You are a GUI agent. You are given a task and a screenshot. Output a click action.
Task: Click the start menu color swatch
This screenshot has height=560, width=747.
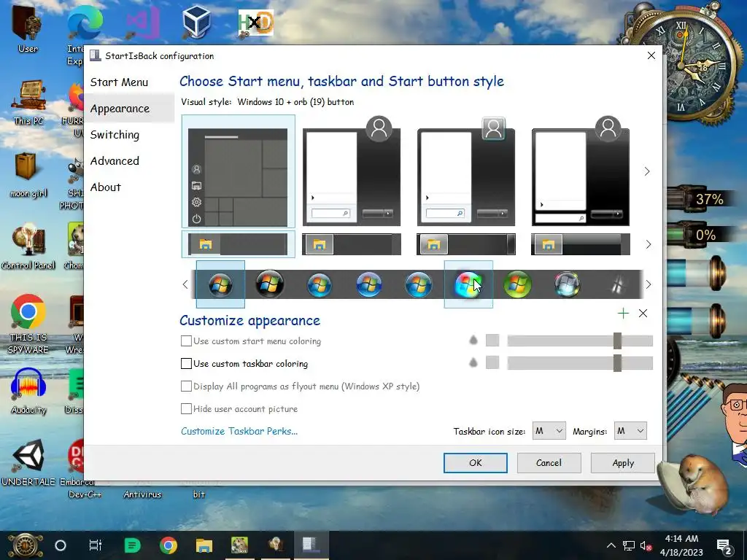(x=492, y=340)
